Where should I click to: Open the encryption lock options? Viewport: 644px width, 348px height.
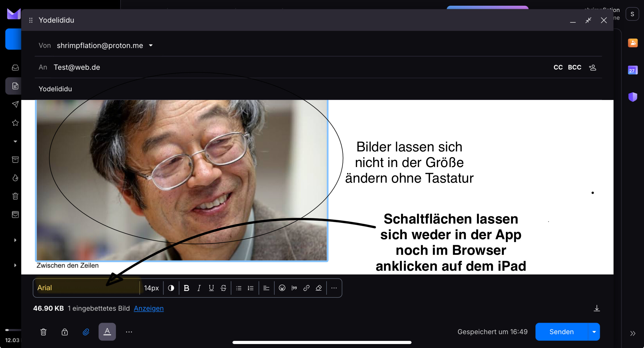[x=65, y=332]
